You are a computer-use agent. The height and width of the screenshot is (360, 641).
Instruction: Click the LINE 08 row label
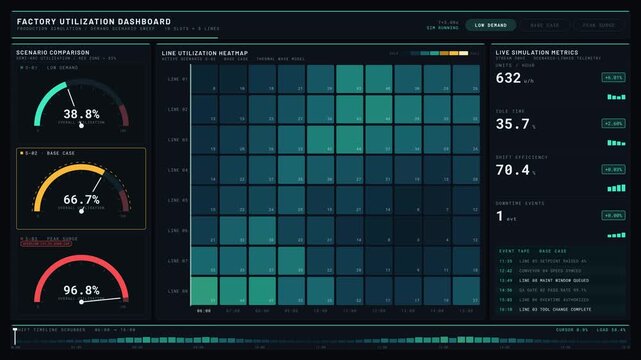tap(177, 291)
